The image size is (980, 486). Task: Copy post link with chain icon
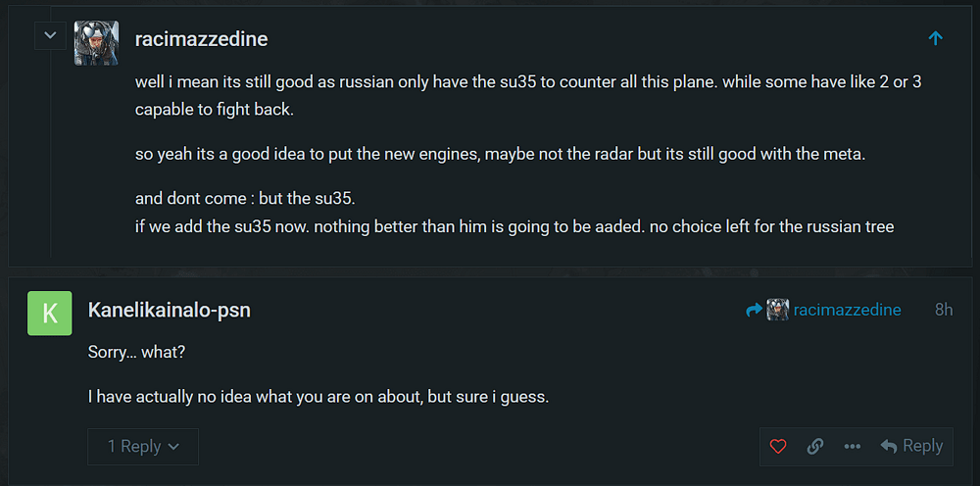coord(815,446)
